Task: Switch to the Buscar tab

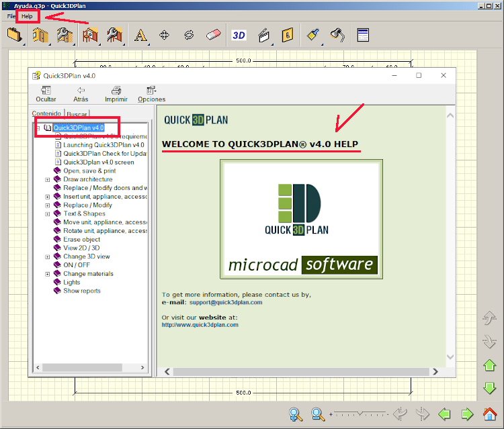Action: [77, 114]
